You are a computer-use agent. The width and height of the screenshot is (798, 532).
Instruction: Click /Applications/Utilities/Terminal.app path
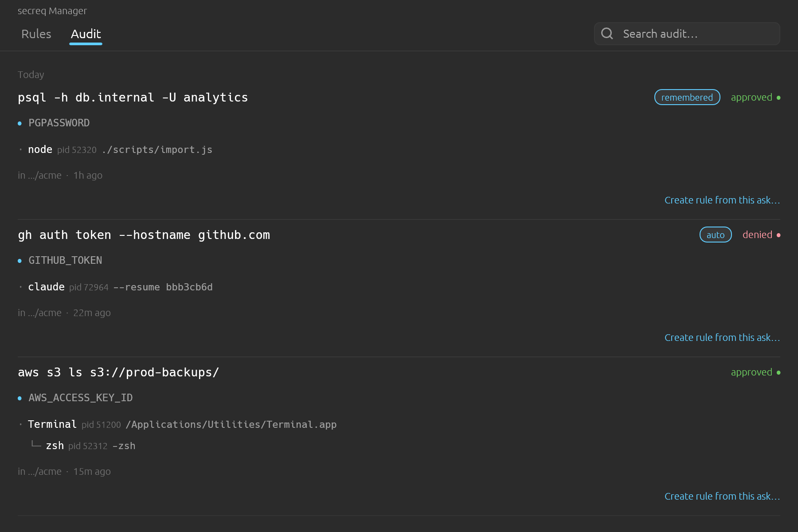(x=231, y=425)
